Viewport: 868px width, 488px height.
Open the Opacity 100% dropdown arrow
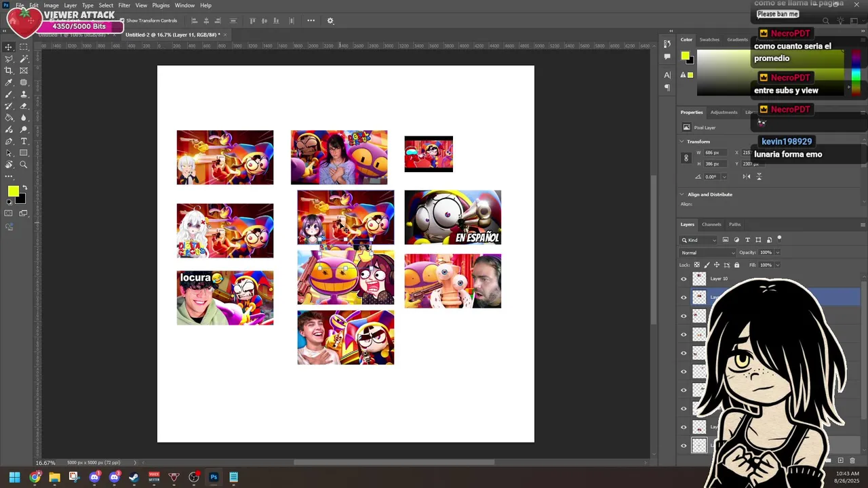(x=777, y=253)
